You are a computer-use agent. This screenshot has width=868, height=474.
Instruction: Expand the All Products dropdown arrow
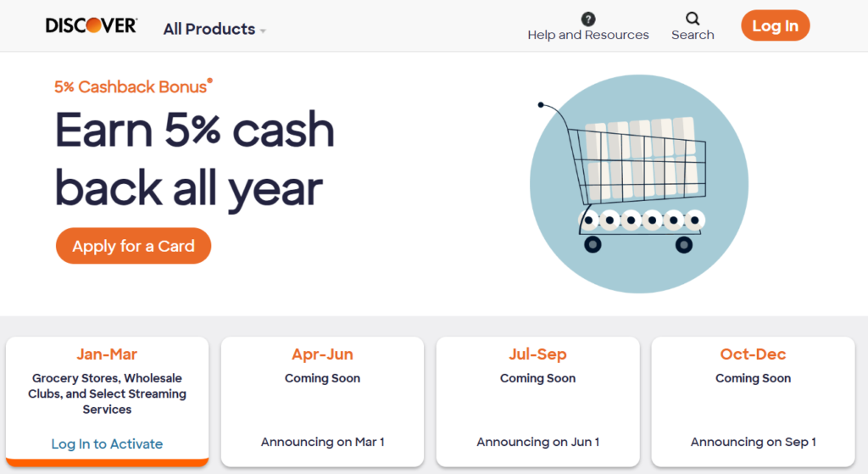click(x=263, y=31)
